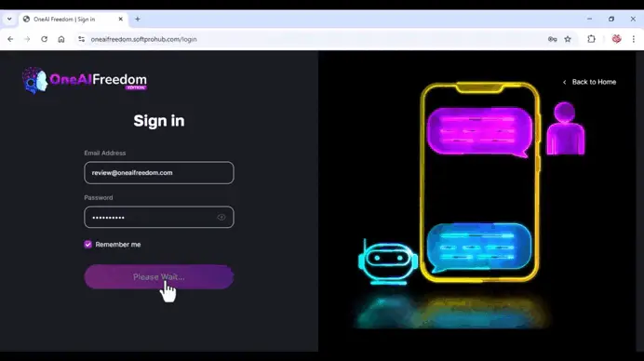Click the OneAIFreedom logo

(x=85, y=81)
